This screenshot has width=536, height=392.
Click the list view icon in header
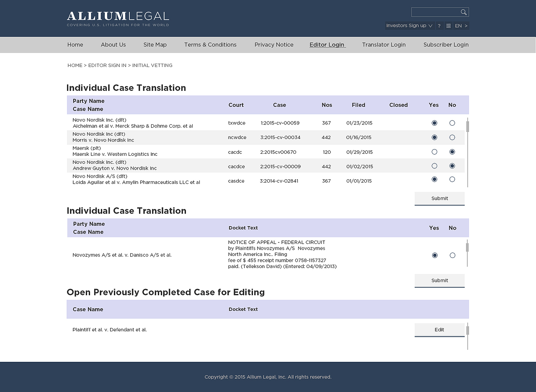click(x=448, y=26)
